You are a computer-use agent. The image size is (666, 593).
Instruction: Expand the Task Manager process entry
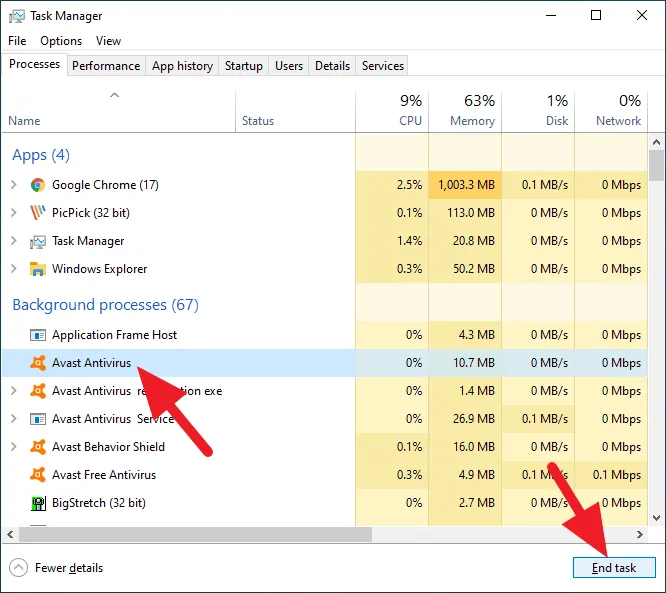(x=14, y=241)
